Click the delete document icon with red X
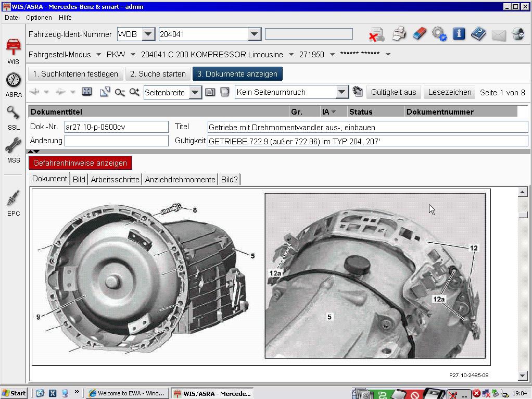Viewport: 532px width, 399px height. pyautogui.click(x=376, y=34)
